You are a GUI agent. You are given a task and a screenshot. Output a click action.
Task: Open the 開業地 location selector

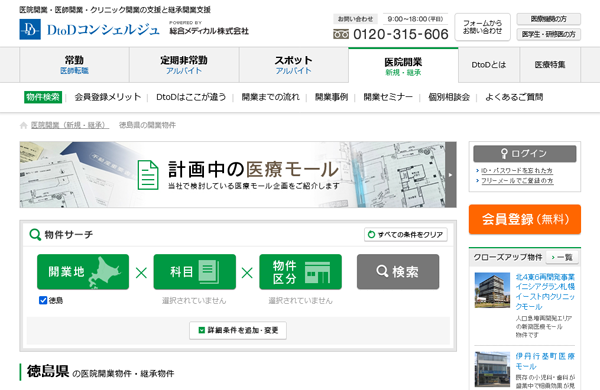(x=83, y=272)
